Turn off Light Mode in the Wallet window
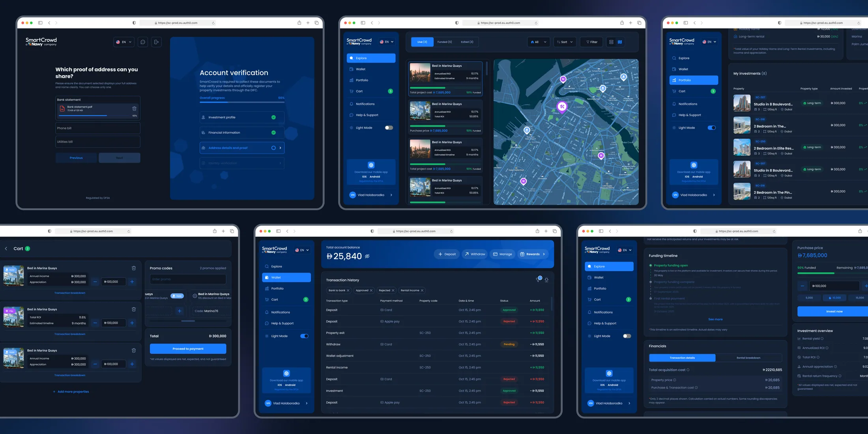This screenshot has width=868, height=434. click(x=305, y=336)
